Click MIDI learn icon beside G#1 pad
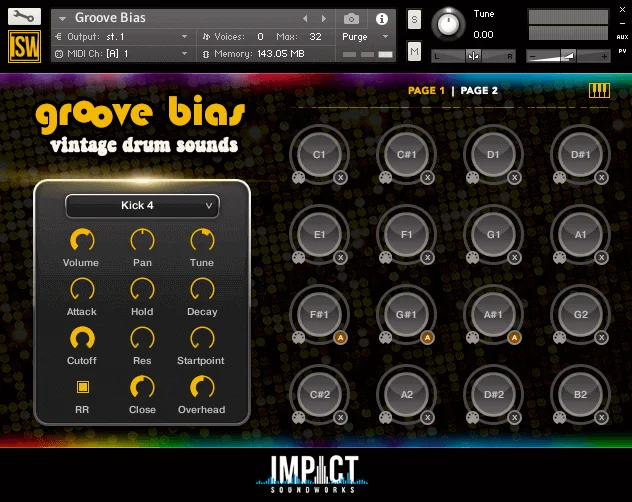632x502 pixels. click(385, 338)
